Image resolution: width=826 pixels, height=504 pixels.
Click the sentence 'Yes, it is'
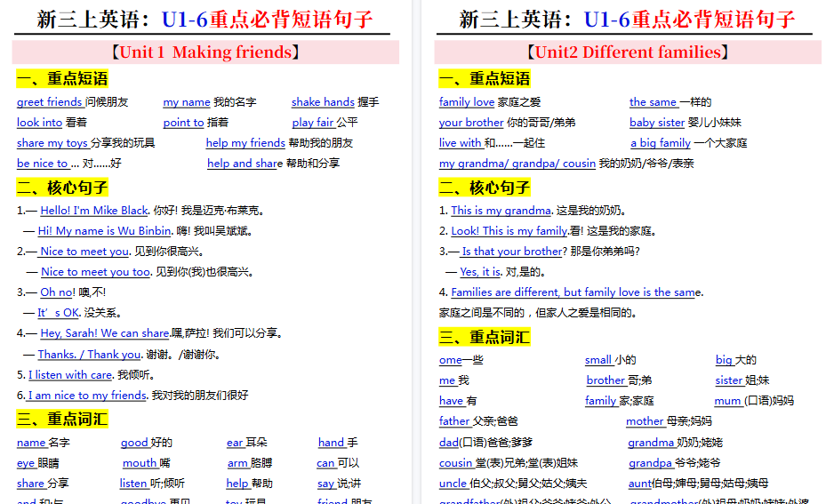(x=480, y=272)
